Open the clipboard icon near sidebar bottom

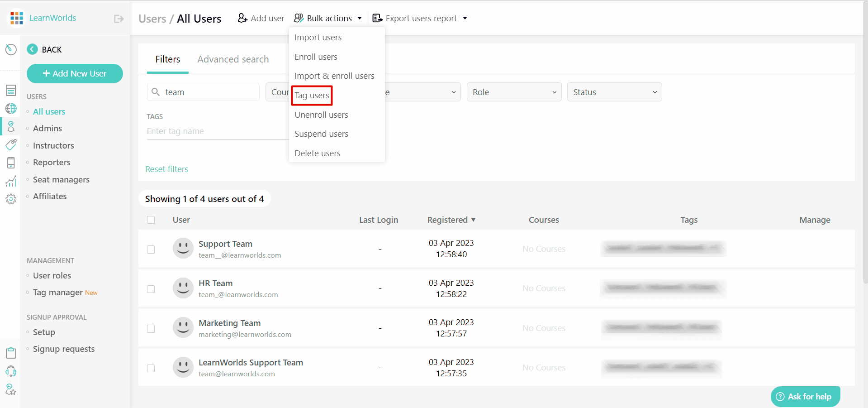click(11, 353)
